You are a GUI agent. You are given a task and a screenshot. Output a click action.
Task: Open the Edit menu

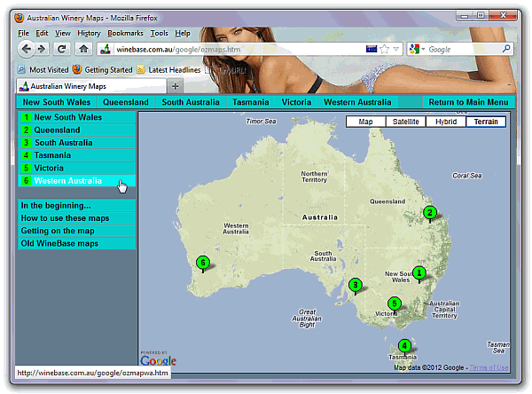[x=42, y=34]
